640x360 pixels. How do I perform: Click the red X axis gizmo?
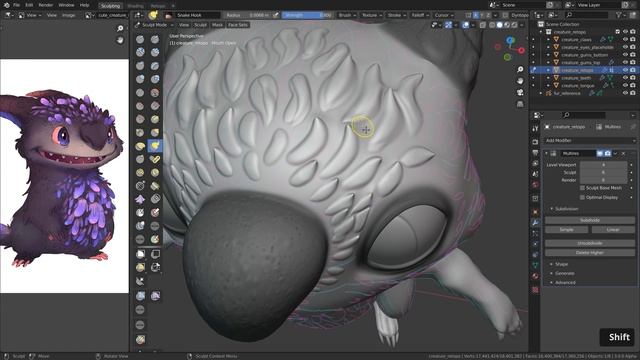[x=521, y=50]
